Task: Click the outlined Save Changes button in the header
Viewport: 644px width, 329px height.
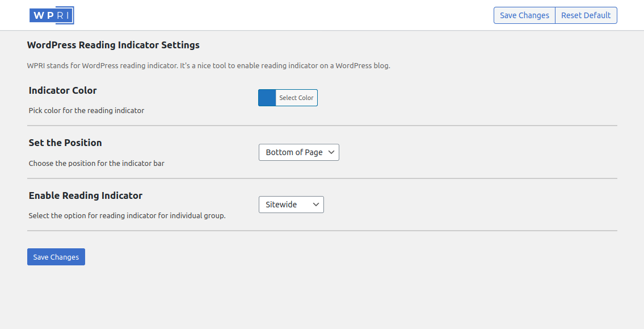Action: click(524, 15)
